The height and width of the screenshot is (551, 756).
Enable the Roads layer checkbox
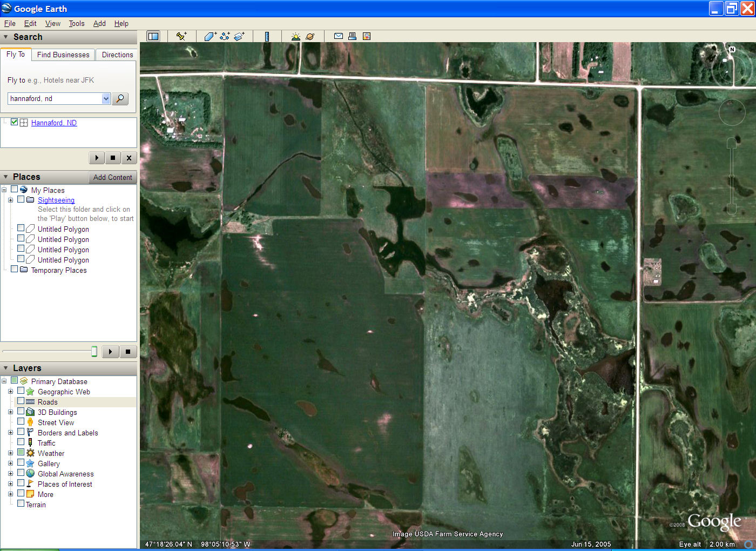click(21, 401)
